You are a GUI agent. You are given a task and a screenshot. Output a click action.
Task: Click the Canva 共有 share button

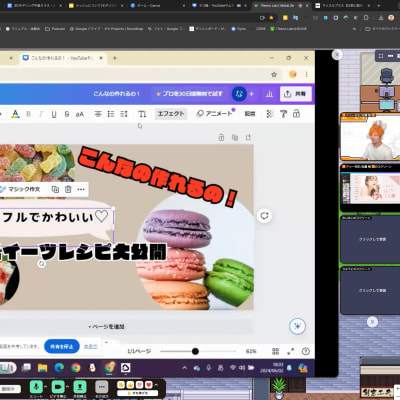[x=296, y=94]
